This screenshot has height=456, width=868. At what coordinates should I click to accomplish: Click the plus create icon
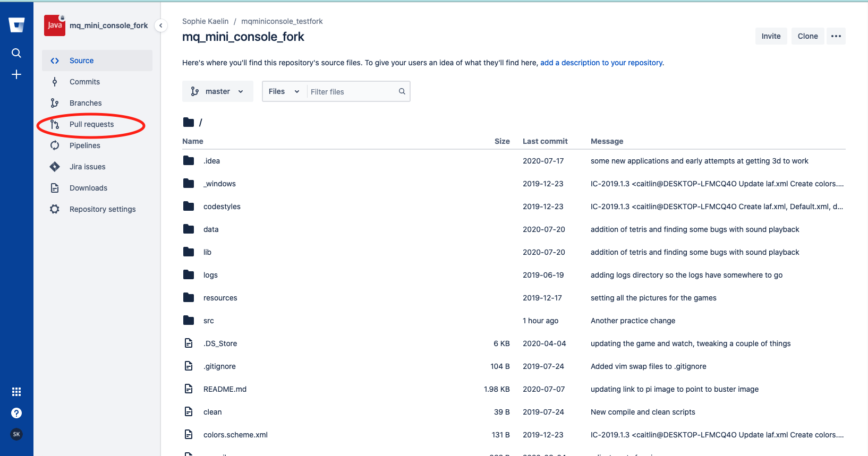[16, 74]
